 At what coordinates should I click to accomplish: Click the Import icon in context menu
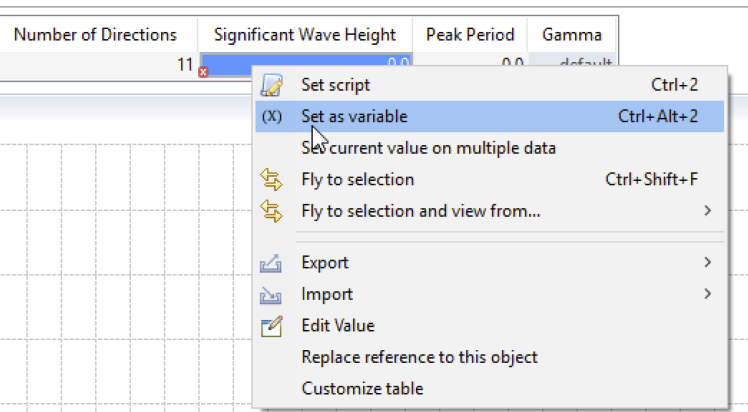click(x=271, y=295)
